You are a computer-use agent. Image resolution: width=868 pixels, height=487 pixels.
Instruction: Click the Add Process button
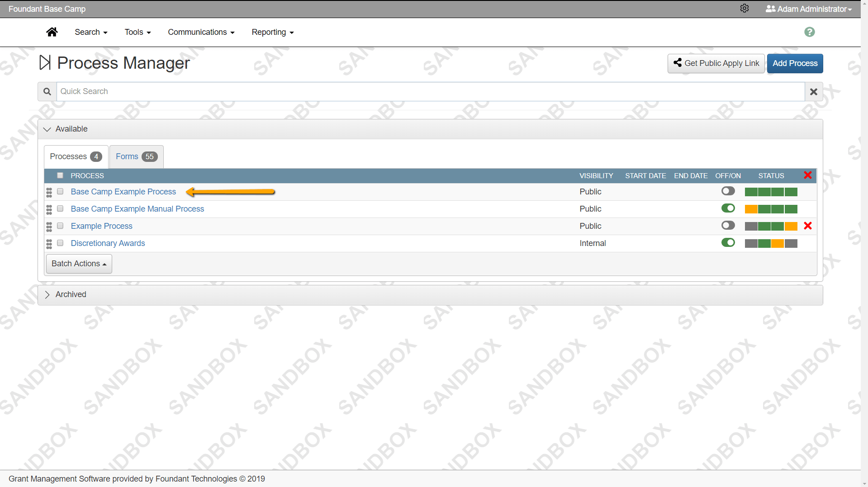[x=795, y=63]
